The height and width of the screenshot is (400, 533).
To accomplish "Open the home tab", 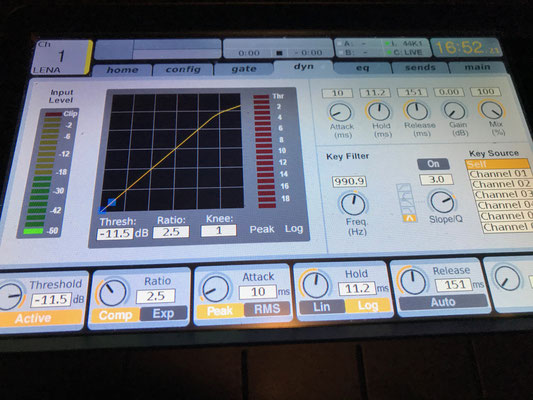I will [122, 70].
